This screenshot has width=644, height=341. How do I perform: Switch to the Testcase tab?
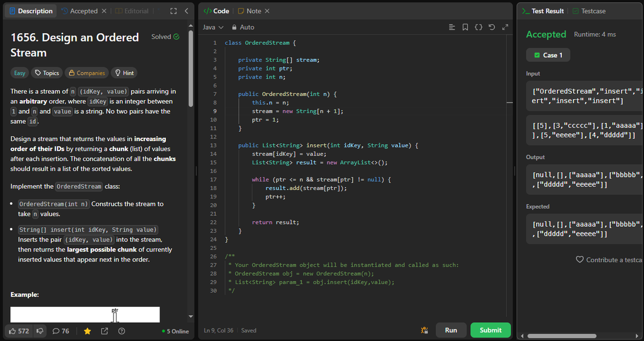coord(589,11)
